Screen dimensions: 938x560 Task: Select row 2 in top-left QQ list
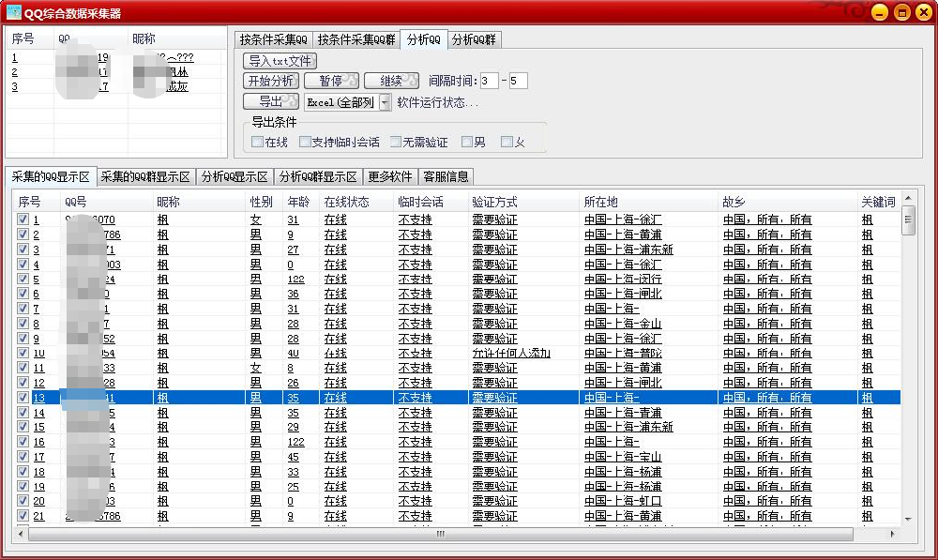pyautogui.click(x=115, y=72)
